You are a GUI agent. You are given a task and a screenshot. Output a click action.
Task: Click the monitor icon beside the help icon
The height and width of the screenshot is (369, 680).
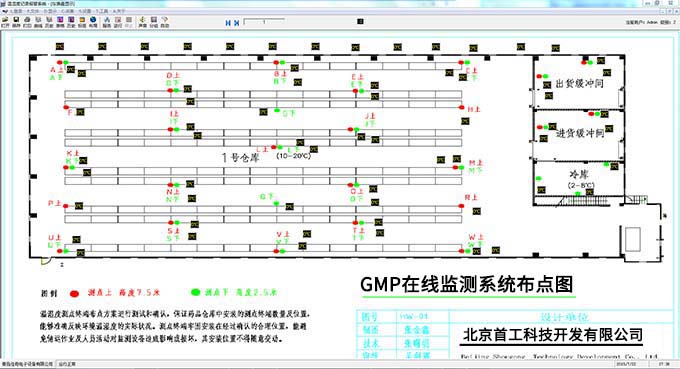(x=154, y=20)
